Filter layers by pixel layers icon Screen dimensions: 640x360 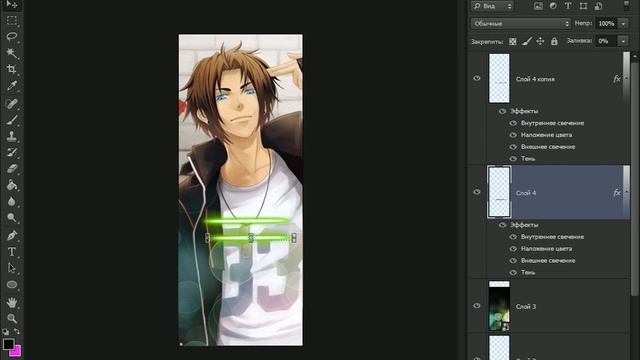click(x=538, y=6)
